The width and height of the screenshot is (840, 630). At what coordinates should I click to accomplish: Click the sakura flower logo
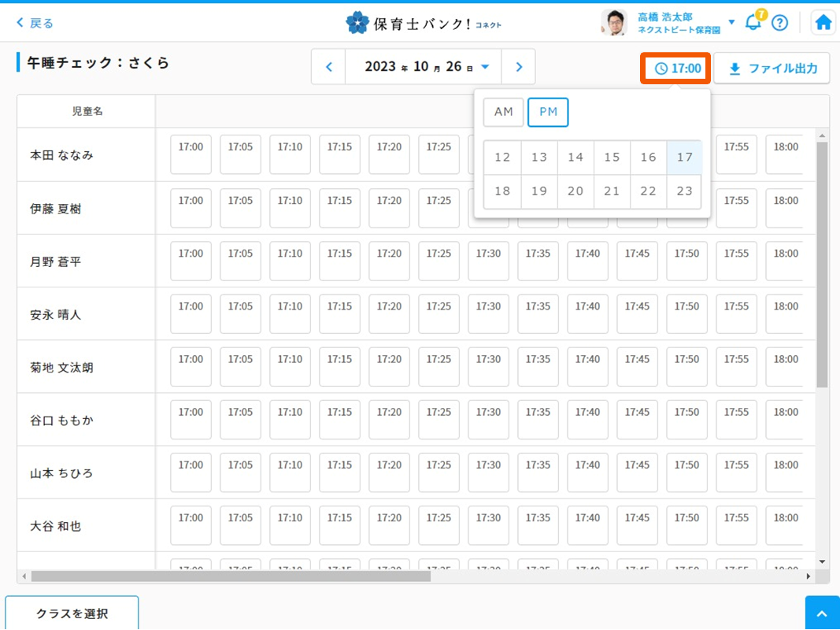pyautogui.click(x=357, y=23)
